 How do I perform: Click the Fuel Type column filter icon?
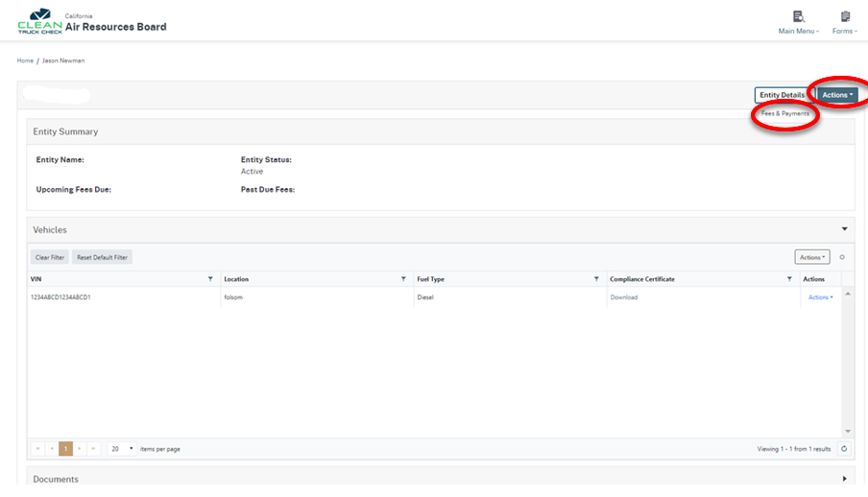point(596,279)
